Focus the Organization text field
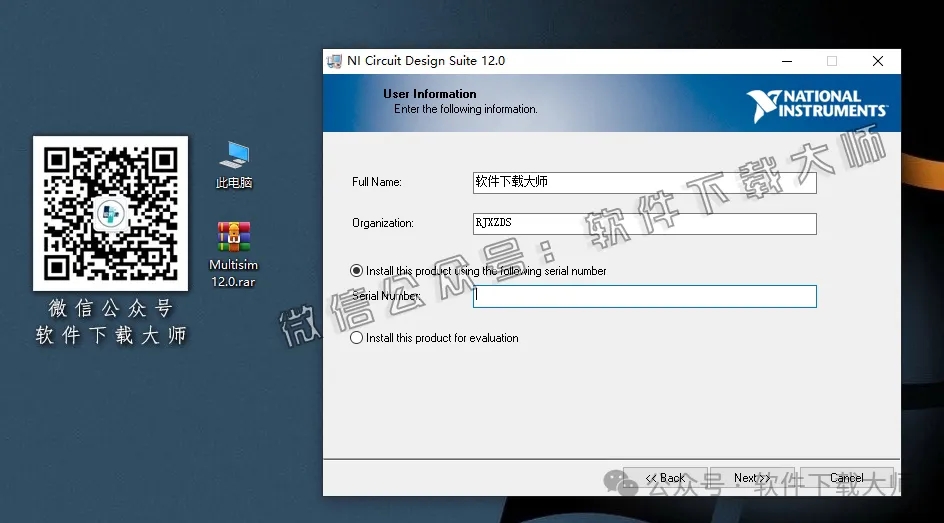This screenshot has height=523, width=944. [x=644, y=223]
